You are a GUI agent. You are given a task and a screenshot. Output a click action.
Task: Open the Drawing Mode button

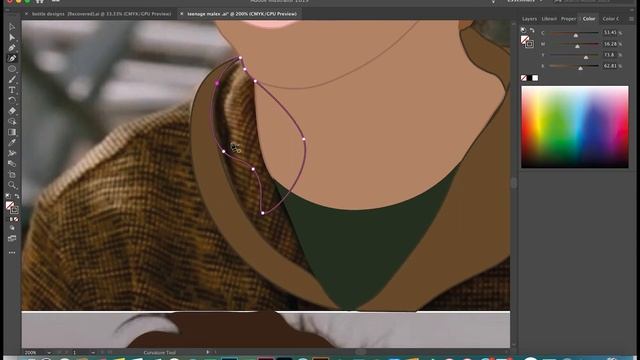(x=12, y=229)
